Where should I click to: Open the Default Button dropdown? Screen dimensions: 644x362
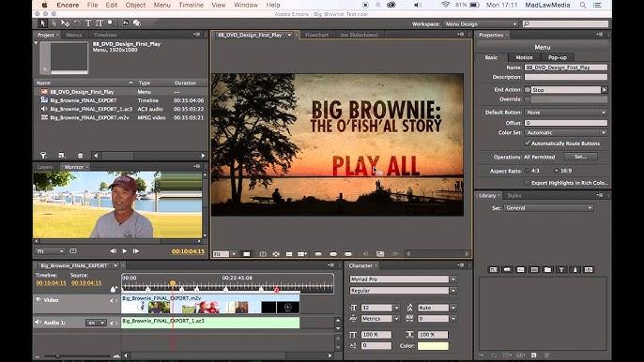pyautogui.click(x=565, y=112)
